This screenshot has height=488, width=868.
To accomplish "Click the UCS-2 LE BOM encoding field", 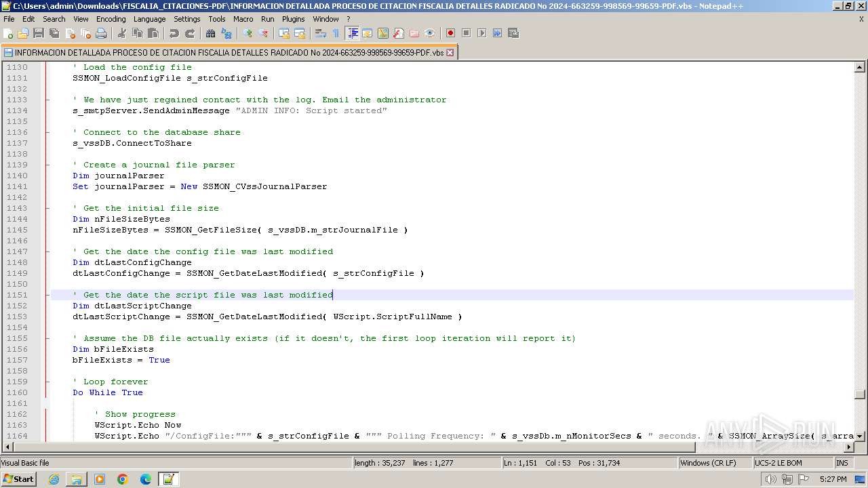I will 792,463.
